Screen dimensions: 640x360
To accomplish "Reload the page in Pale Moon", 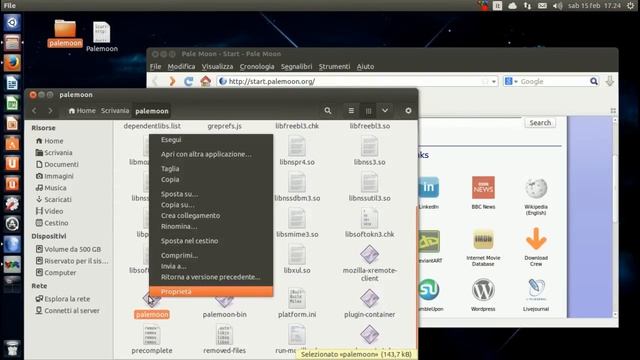I will pyautogui.click(x=188, y=81).
